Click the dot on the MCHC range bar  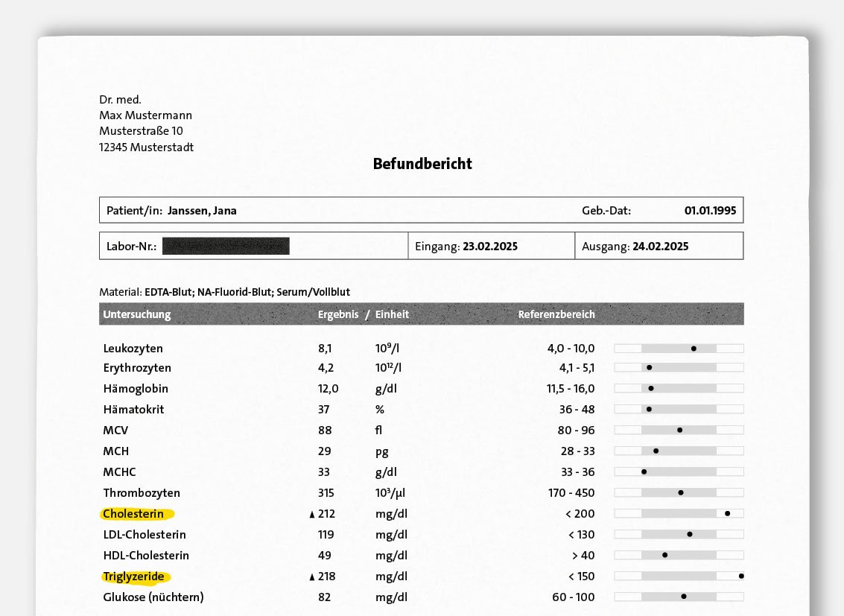(x=644, y=471)
